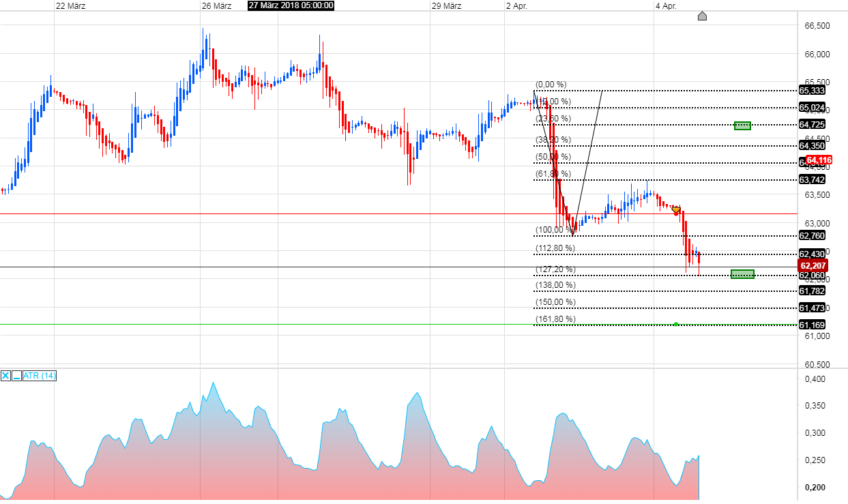Click the 0,300 ATR axis value
The image size is (848, 504).
coord(815,433)
